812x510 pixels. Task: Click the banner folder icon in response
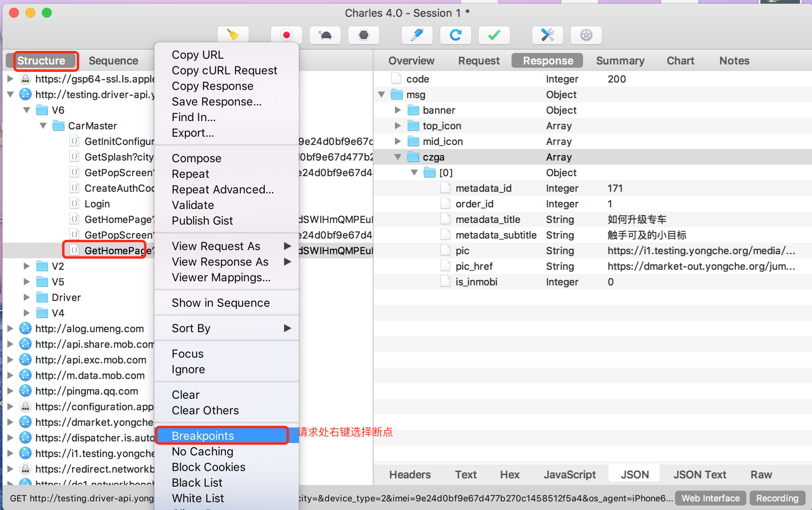(413, 110)
